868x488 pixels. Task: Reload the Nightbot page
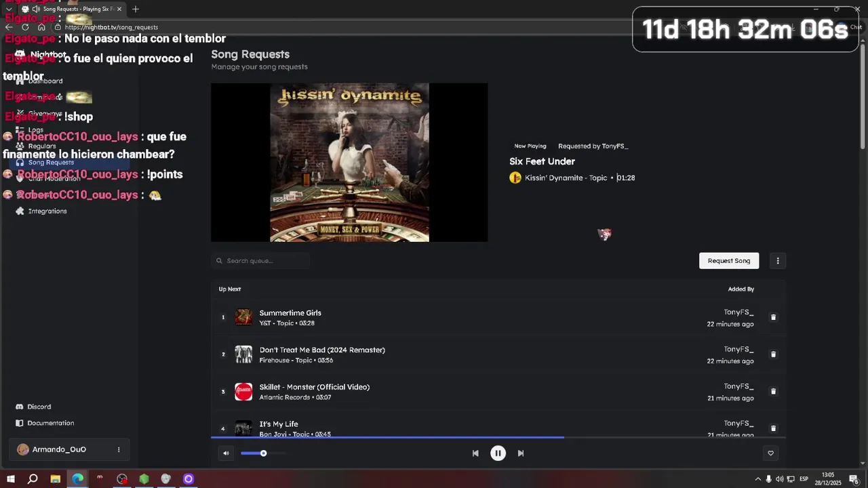click(25, 27)
